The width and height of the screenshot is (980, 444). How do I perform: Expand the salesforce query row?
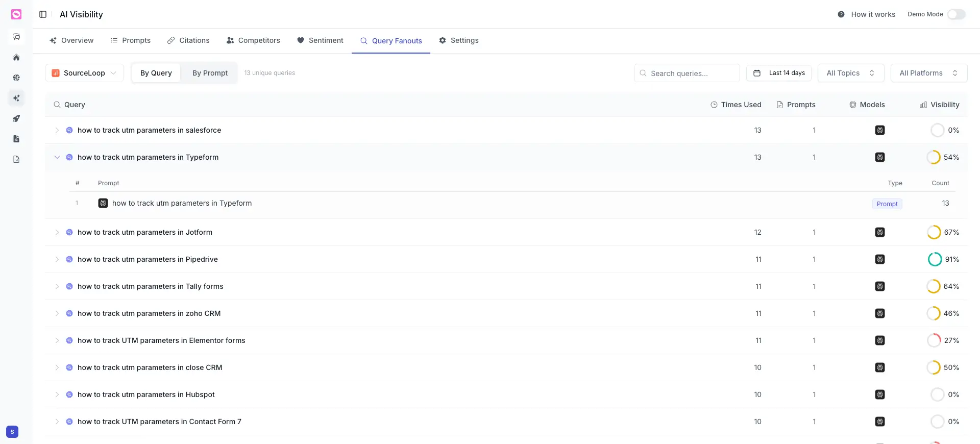(57, 130)
